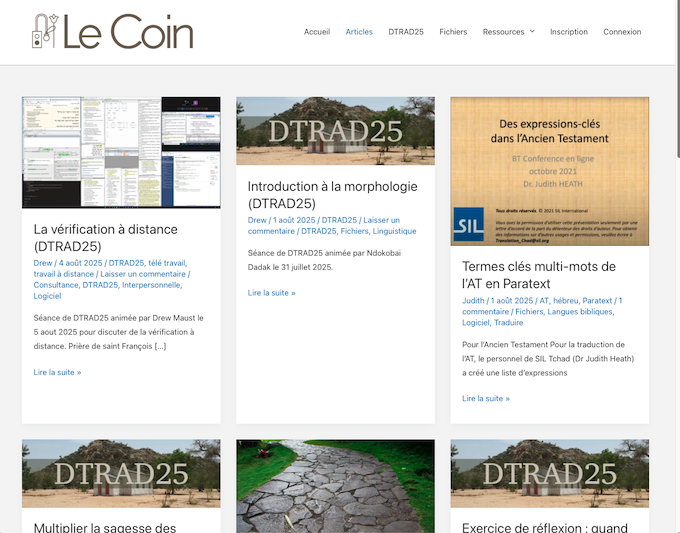This screenshot has width=680, height=533.
Task: Open DTRAD25 banner above 'Multiplier la sagesse'
Action: click(x=121, y=474)
